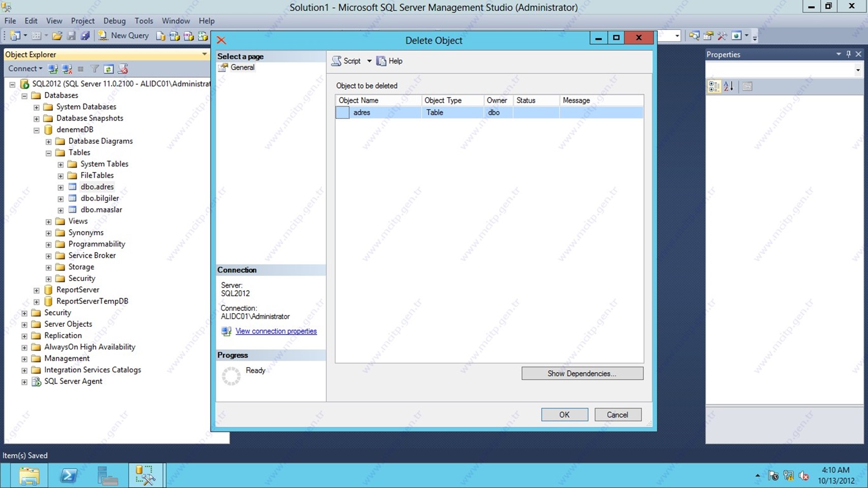Click Analysis Services MDX Query icon
The height and width of the screenshot is (488, 868).
(174, 36)
